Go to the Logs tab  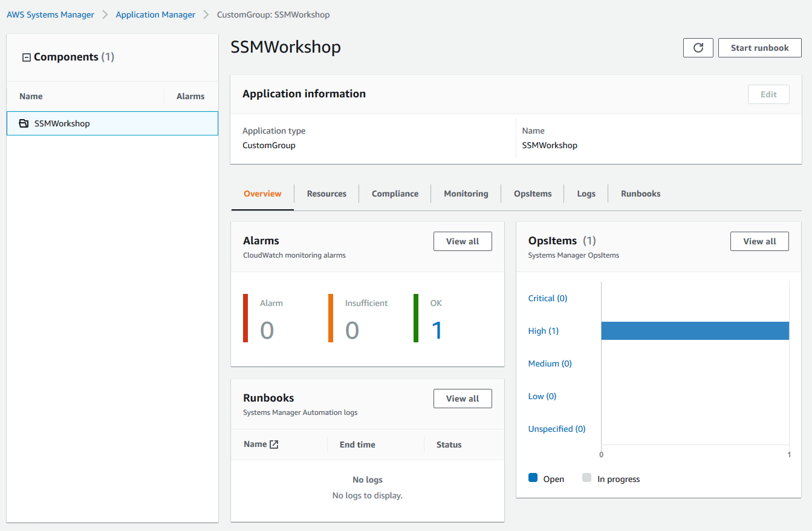(x=586, y=194)
